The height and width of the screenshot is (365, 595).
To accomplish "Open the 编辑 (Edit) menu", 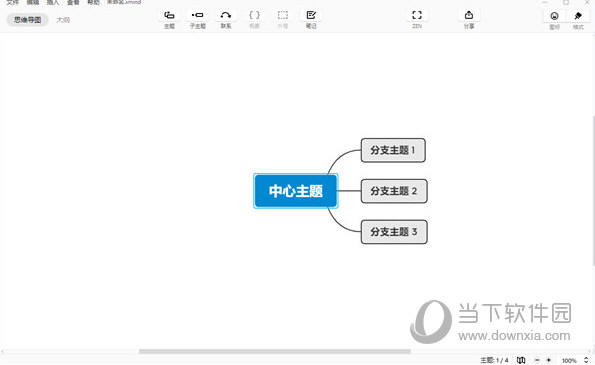I will [33, 2].
